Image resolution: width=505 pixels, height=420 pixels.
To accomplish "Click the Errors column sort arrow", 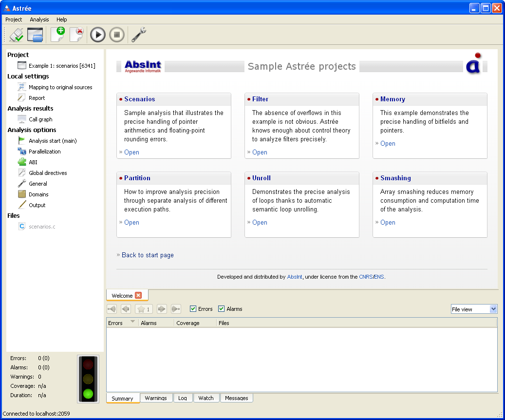I will pyautogui.click(x=132, y=322).
